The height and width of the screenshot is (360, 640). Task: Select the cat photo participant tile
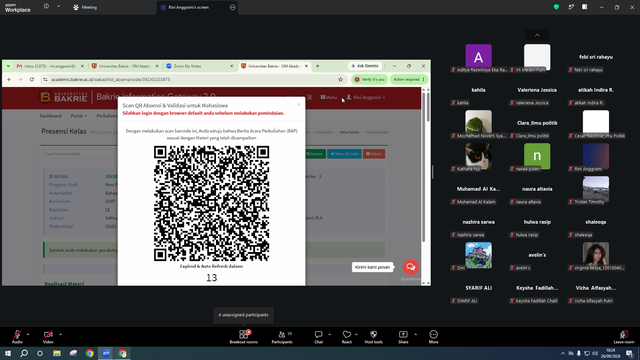click(478, 156)
